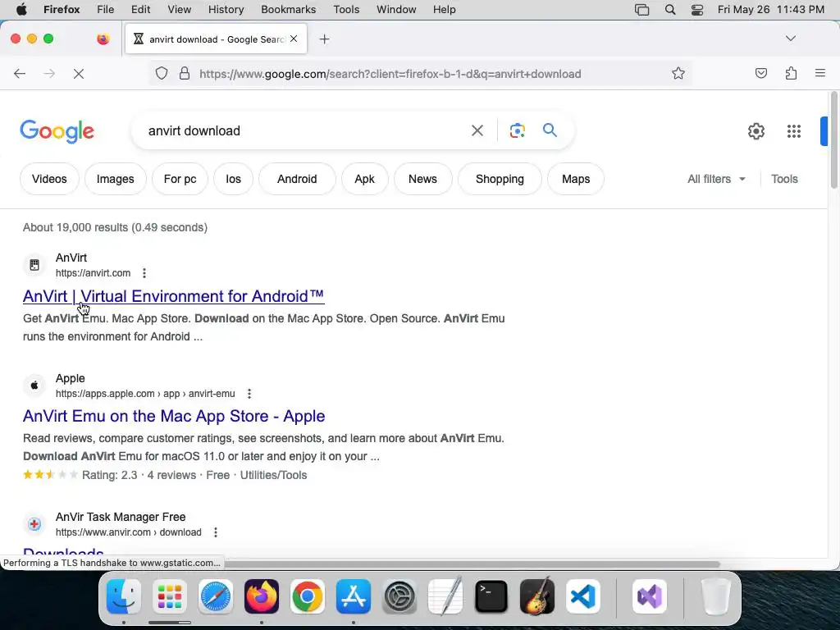Filter results by Images

click(x=115, y=179)
